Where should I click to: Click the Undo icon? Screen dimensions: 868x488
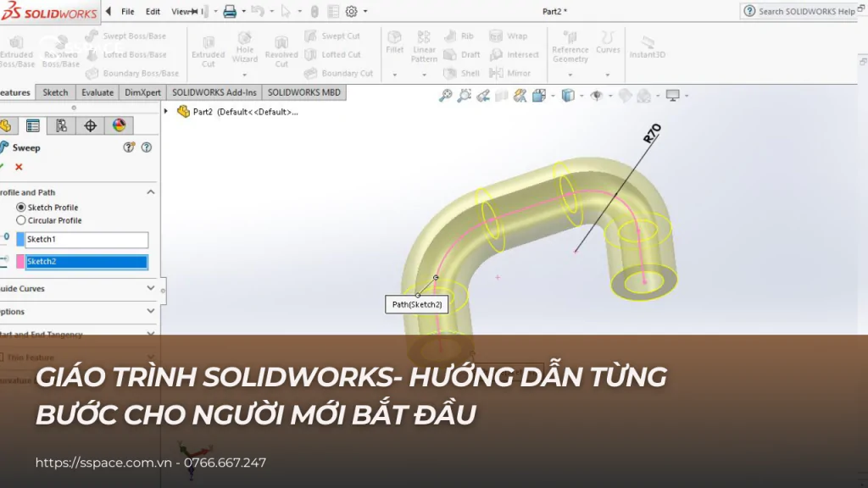click(258, 11)
